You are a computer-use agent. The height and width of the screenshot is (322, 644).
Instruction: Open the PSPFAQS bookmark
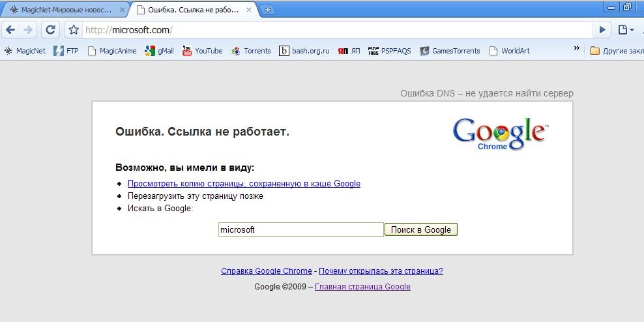(389, 51)
